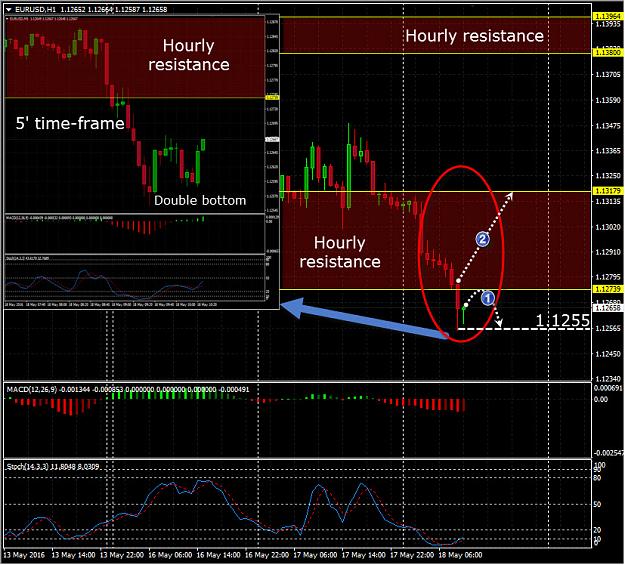Click the Stoch(14,3,3) indicator label
The width and height of the screenshot is (625, 565).
pyautogui.click(x=29, y=467)
